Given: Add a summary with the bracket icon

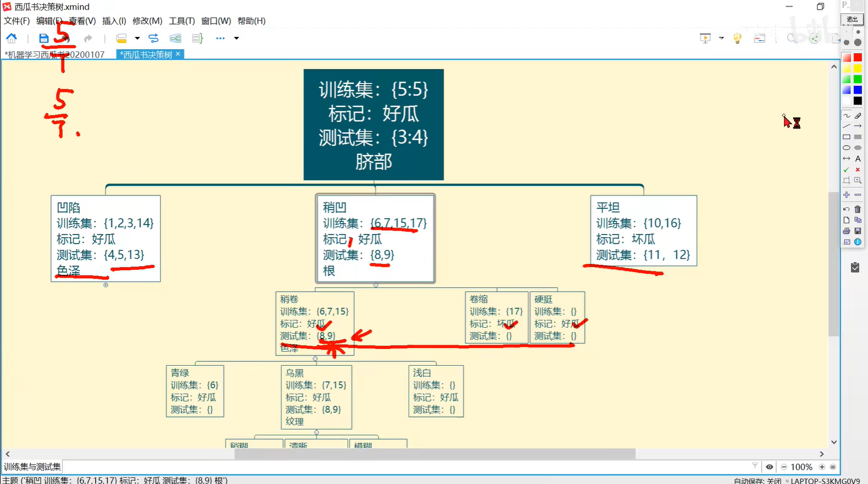Looking at the screenshot, I should coord(198,38).
